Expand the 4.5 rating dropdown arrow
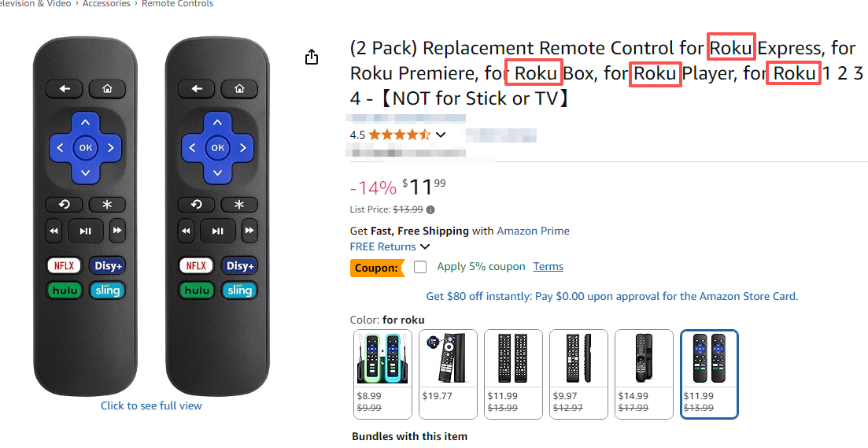Viewport: 868px width, 448px height. pos(441,135)
